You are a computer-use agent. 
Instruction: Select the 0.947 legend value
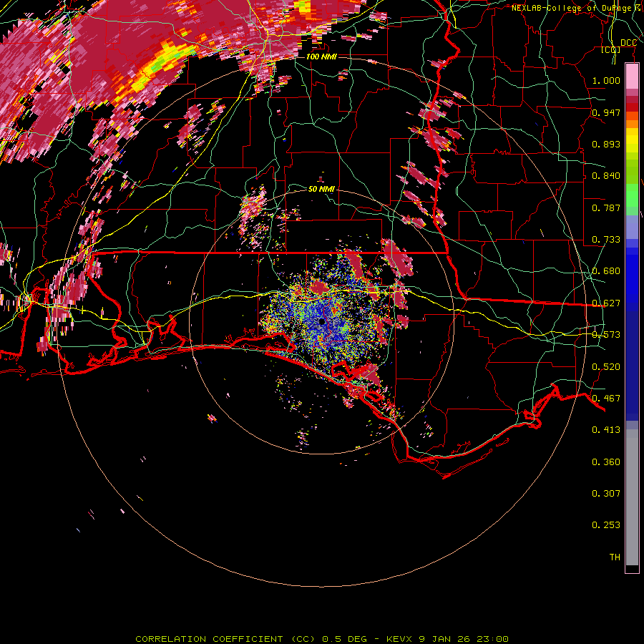click(606, 112)
